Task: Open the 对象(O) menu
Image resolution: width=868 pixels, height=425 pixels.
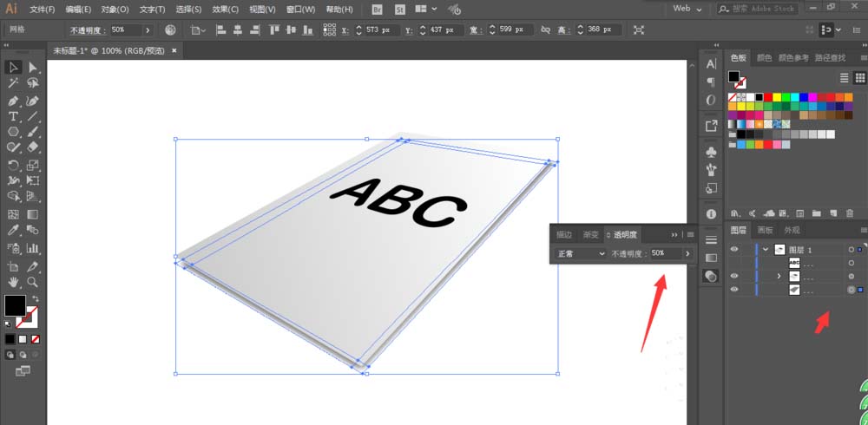Action: [115, 10]
